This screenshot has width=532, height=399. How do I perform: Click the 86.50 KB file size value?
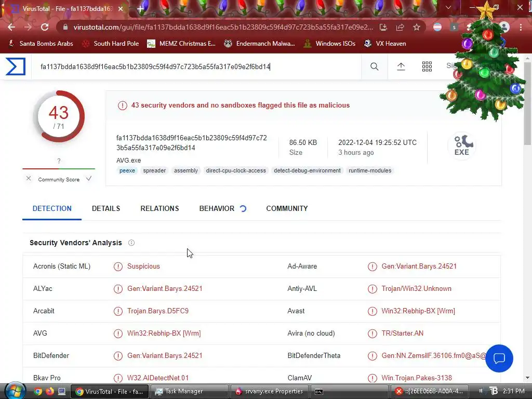[303, 142]
